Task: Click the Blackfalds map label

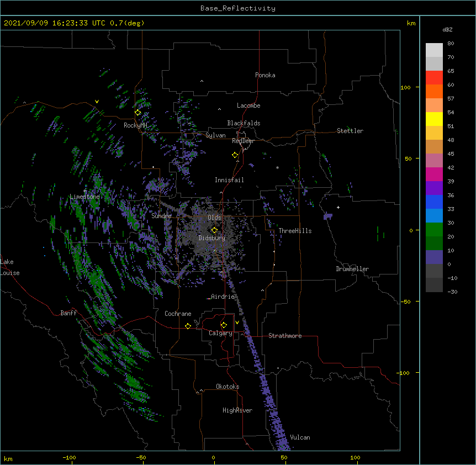Action: [244, 123]
